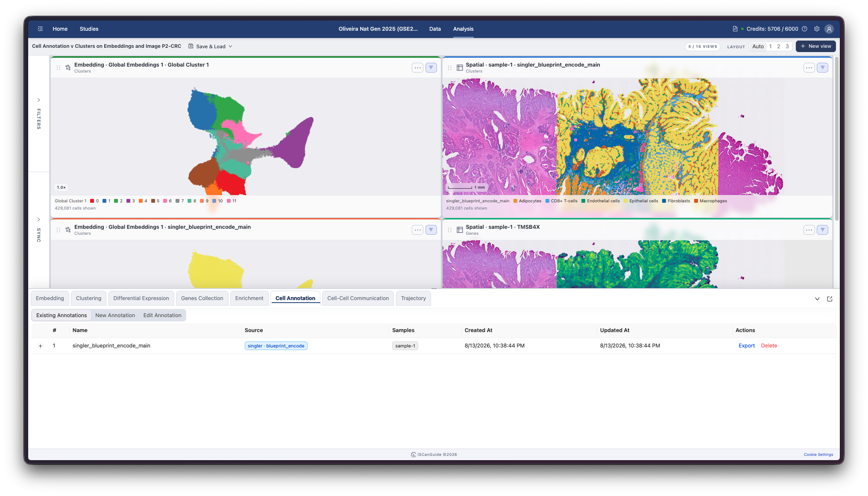Screen dimensions: 868x496
Task: Open the 4 / 16 VIEWS selector
Action: tap(702, 46)
